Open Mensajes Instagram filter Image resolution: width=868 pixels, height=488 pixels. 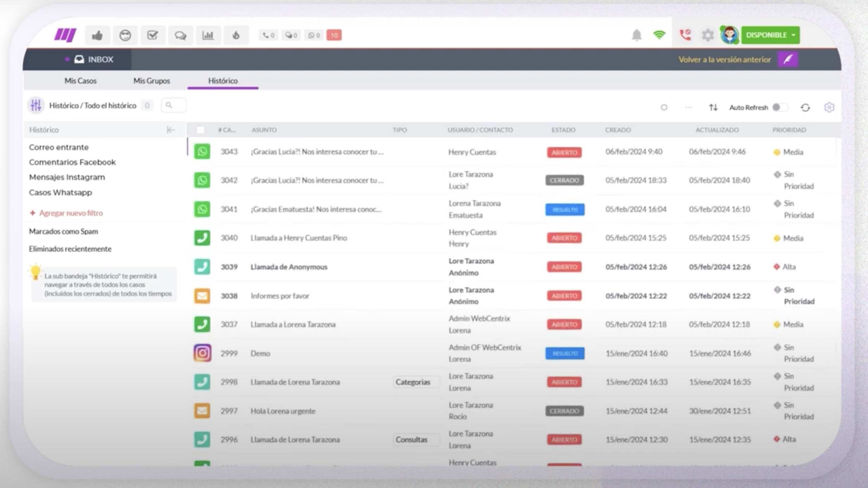point(67,177)
